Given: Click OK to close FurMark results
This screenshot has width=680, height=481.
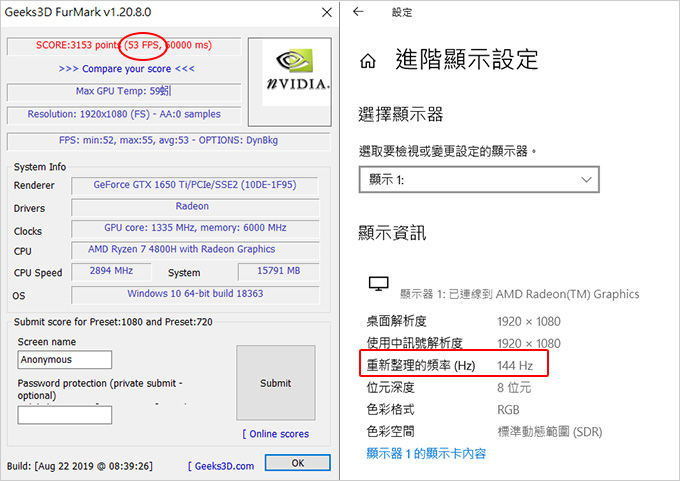Looking at the screenshot, I should point(298,463).
